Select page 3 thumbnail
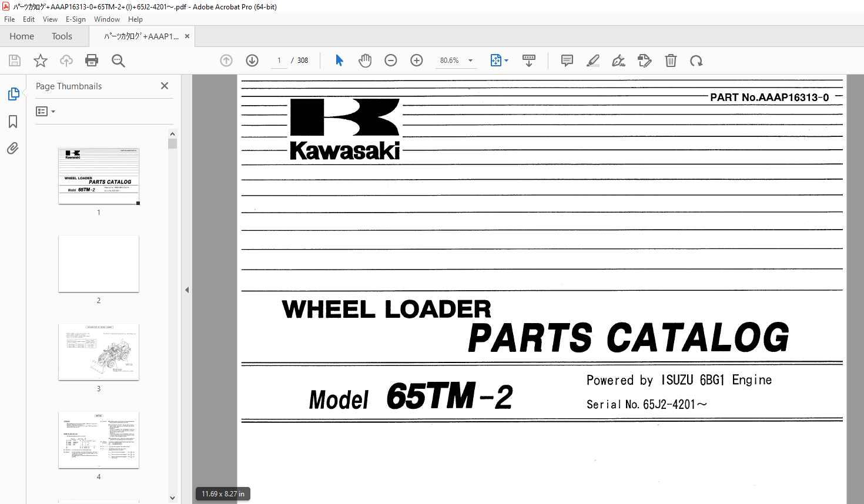The image size is (864, 504). click(99, 352)
